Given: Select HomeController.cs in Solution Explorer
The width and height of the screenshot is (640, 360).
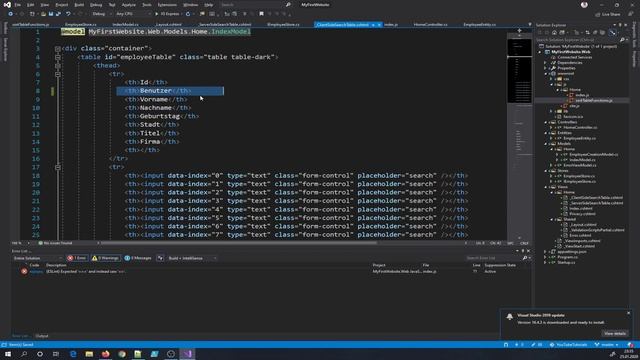Looking at the screenshot, I should (x=580, y=127).
